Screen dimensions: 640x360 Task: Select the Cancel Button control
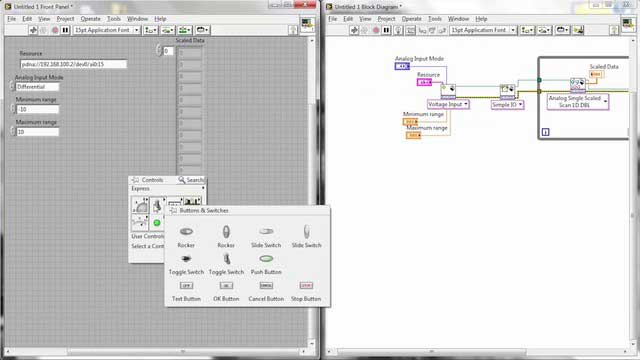pos(266,291)
